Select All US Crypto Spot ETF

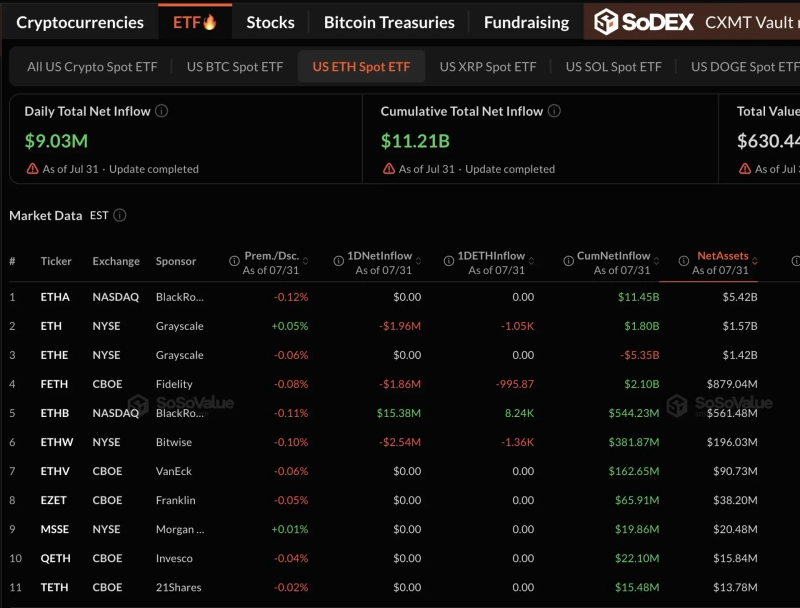tap(92, 67)
